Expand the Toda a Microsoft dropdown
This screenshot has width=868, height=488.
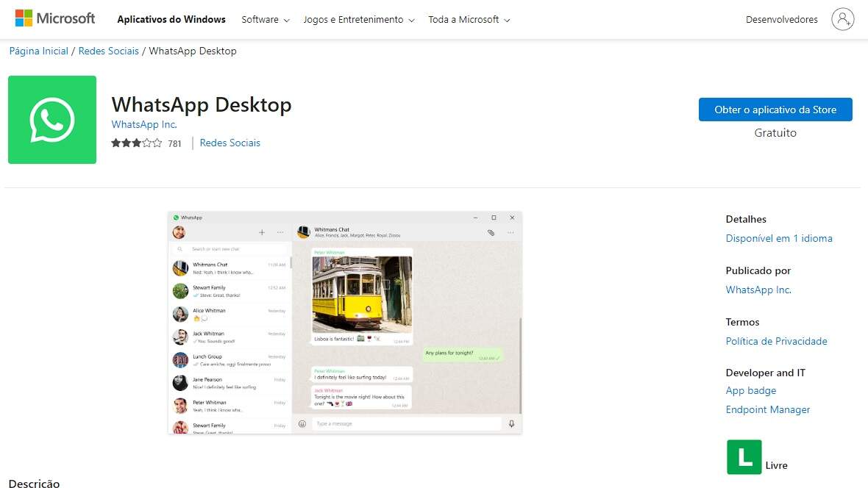tap(469, 19)
